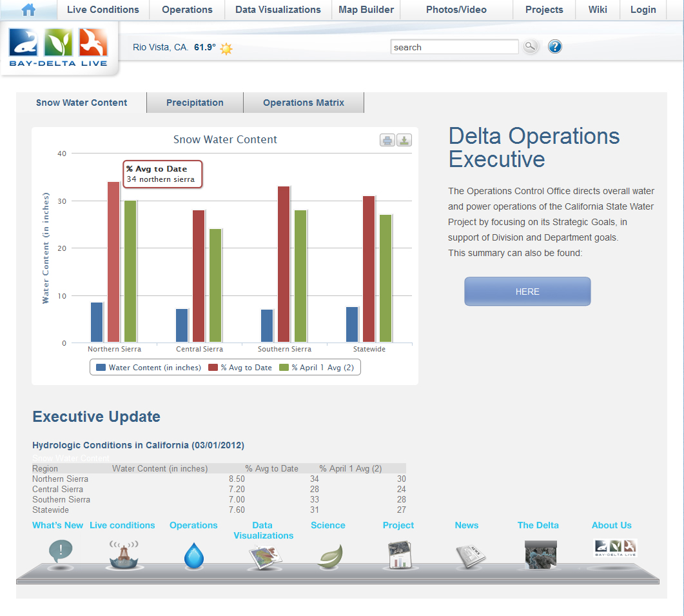Open the Projects menu
The width and height of the screenshot is (684, 616).
[544, 10]
